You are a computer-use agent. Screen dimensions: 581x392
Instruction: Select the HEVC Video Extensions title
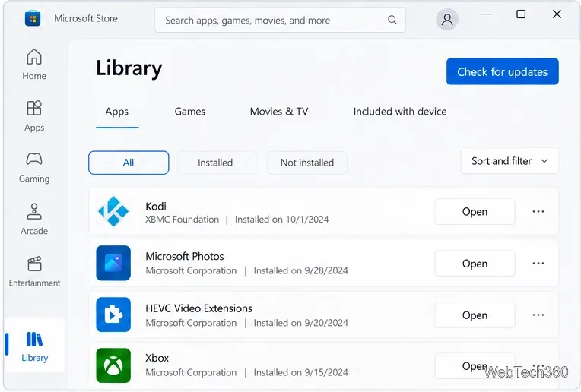coord(198,308)
